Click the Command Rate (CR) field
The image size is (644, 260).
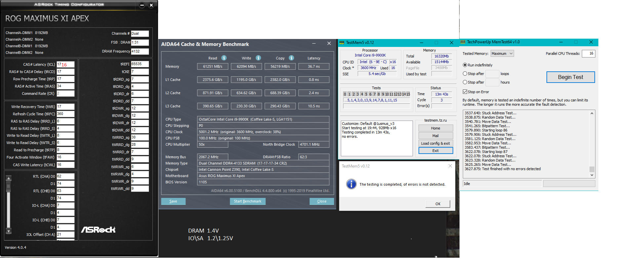coord(65,93)
